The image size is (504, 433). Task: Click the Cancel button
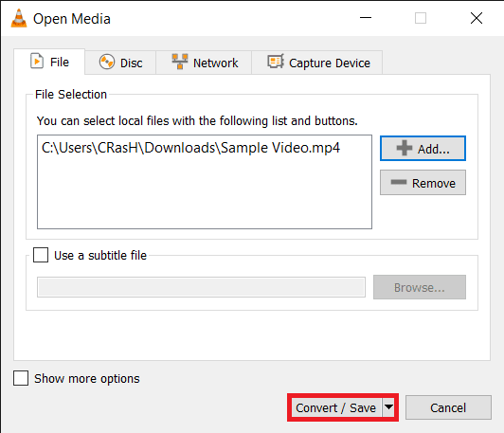[x=448, y=407]
